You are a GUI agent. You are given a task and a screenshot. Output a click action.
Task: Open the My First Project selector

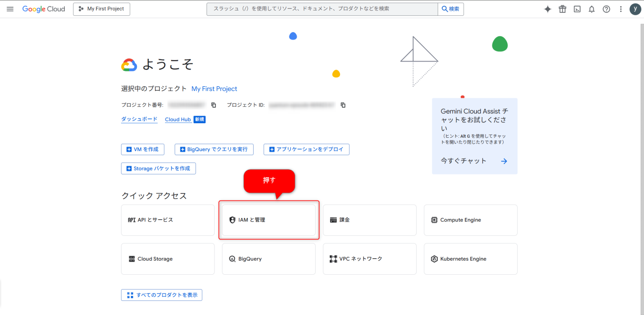point(101,9)
